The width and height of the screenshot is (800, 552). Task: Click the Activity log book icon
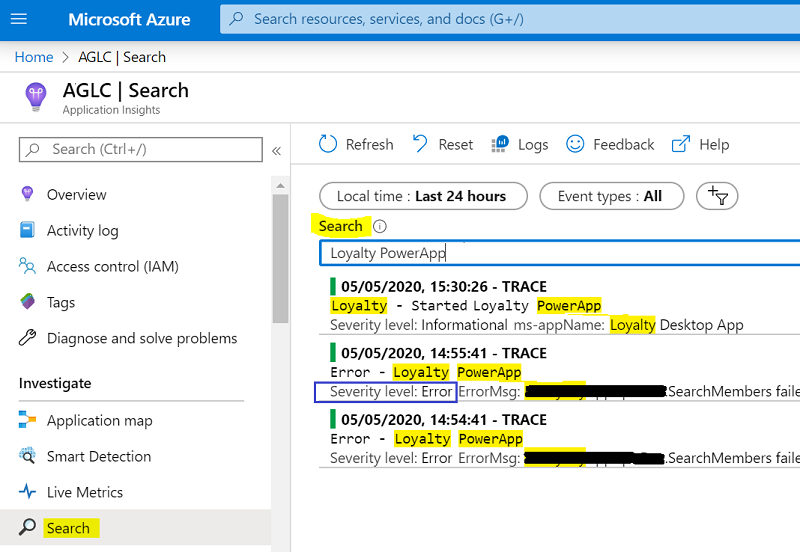tap(27, 230)
